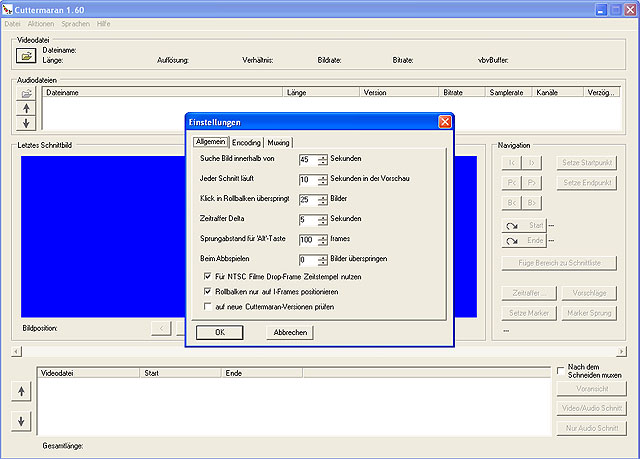Move cut list entry down

pos(21,421)
